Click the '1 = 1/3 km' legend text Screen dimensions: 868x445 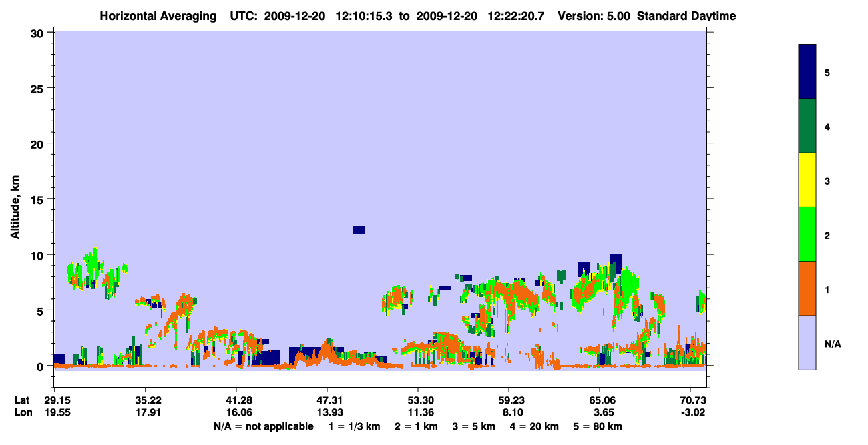[x=355, y=426]
